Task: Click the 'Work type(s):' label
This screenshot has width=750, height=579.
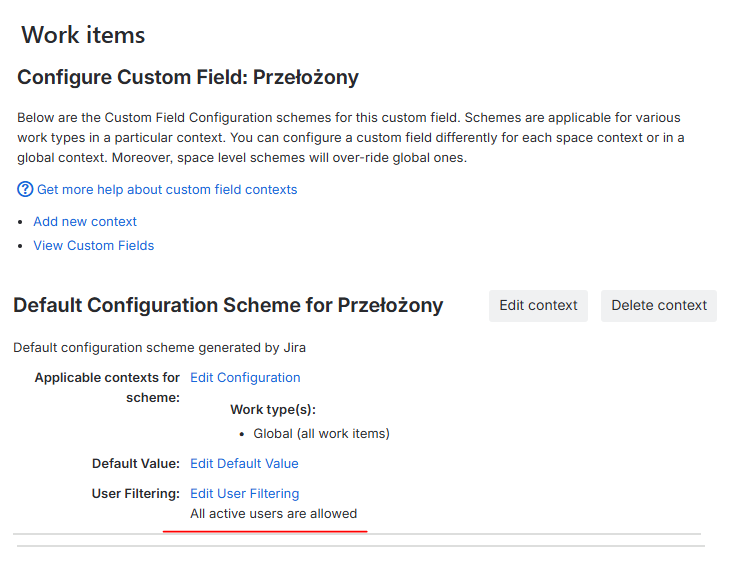Action: coord(273,409)
